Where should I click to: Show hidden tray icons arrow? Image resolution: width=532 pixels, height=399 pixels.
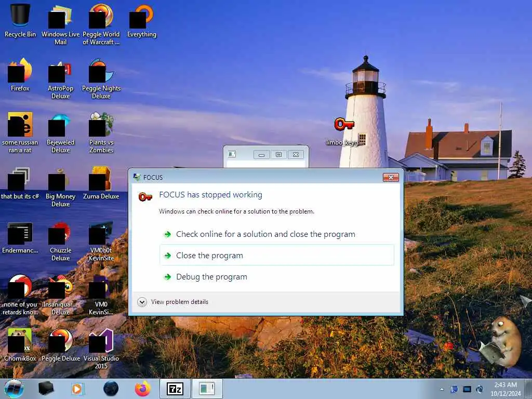pyautogui.click(x=442, y=389)
